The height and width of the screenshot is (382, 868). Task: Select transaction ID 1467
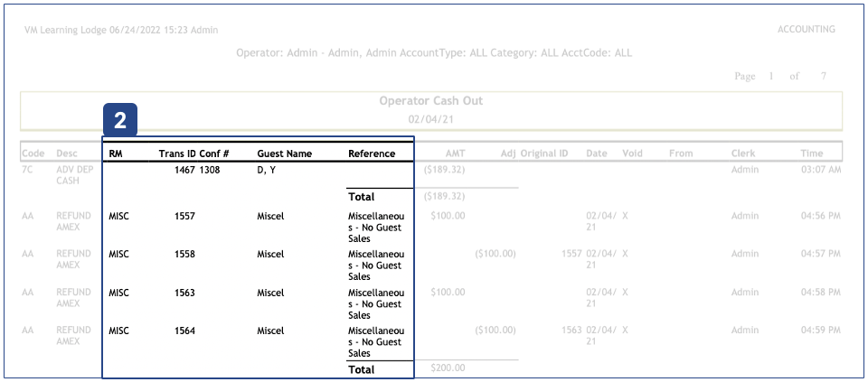pyautogui.click(x=184, y=169)
